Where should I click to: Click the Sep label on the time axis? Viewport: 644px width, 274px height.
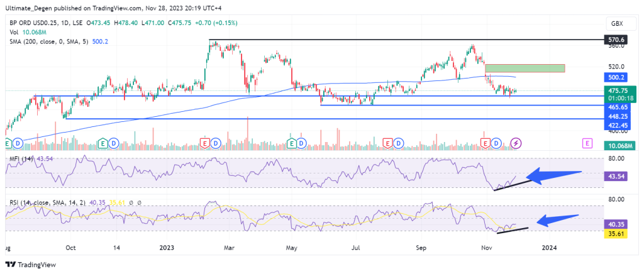pyautogui.click(x=421, y=248)
